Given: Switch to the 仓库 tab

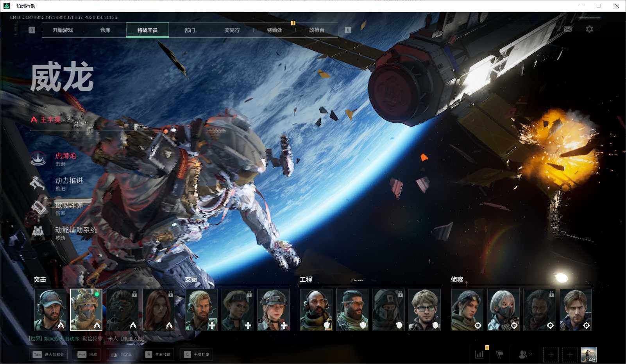Looking at the screenshot, I should [105, 30].
